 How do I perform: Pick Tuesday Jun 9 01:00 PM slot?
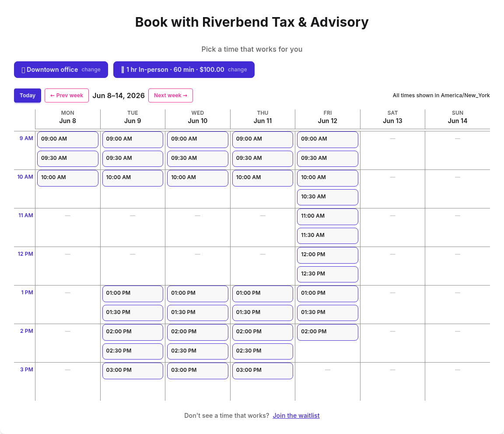tap(133, 294)
